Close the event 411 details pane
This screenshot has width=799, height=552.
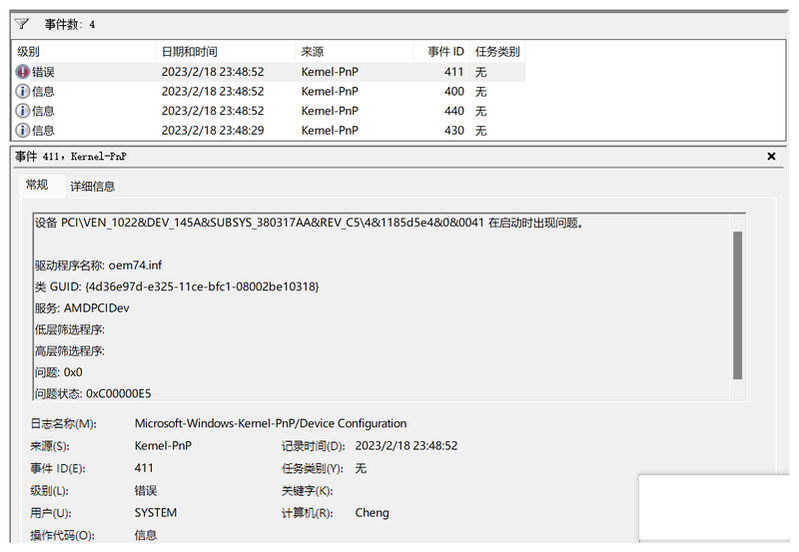(x=771, y=157)
